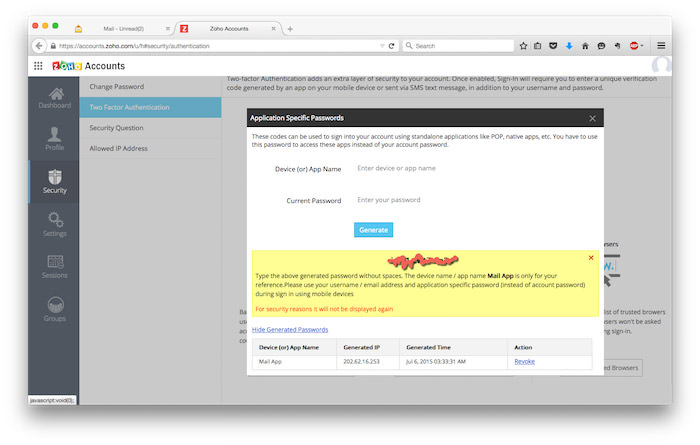Click the browser Search box
The height and width of the screenshot is (445, 700).
tap(459, 46)
